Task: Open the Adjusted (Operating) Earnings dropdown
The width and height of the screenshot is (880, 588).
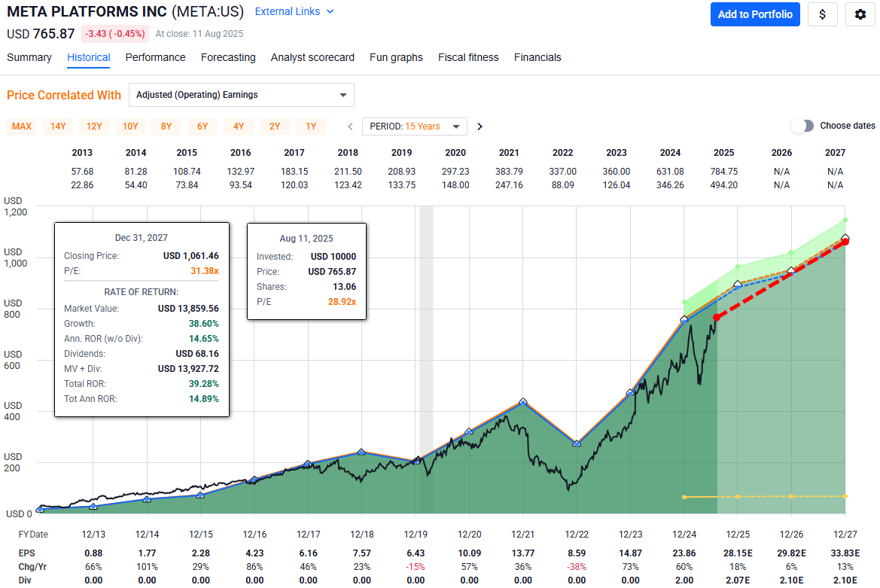Action: (x=241, y=94)
